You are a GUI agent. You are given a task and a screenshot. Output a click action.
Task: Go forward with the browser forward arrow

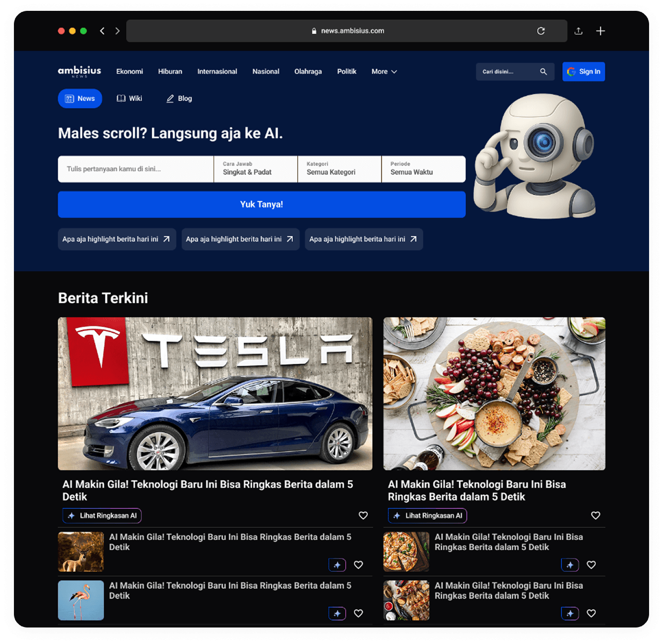point(118,31)
